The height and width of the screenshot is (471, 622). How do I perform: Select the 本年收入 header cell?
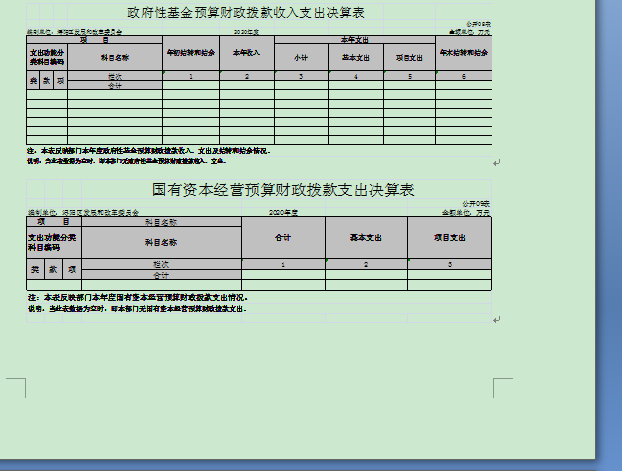(x=246, y=52)
